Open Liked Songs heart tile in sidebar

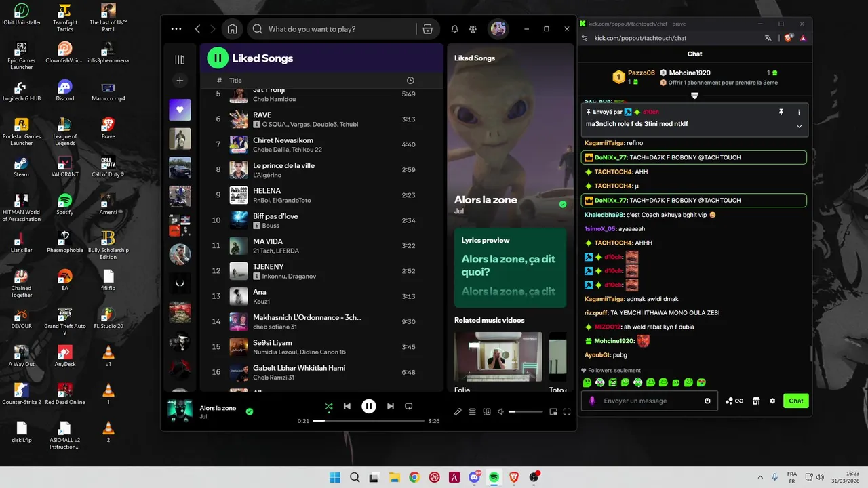[x=180, y=110]
